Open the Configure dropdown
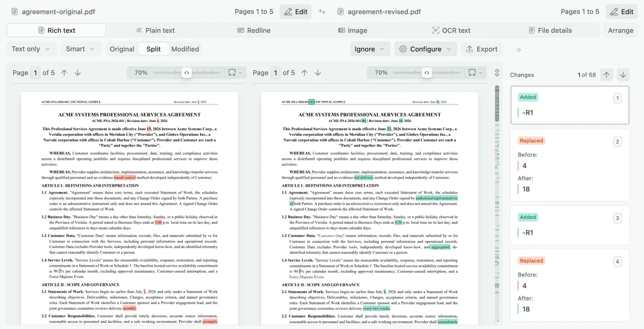 (426, 49)
